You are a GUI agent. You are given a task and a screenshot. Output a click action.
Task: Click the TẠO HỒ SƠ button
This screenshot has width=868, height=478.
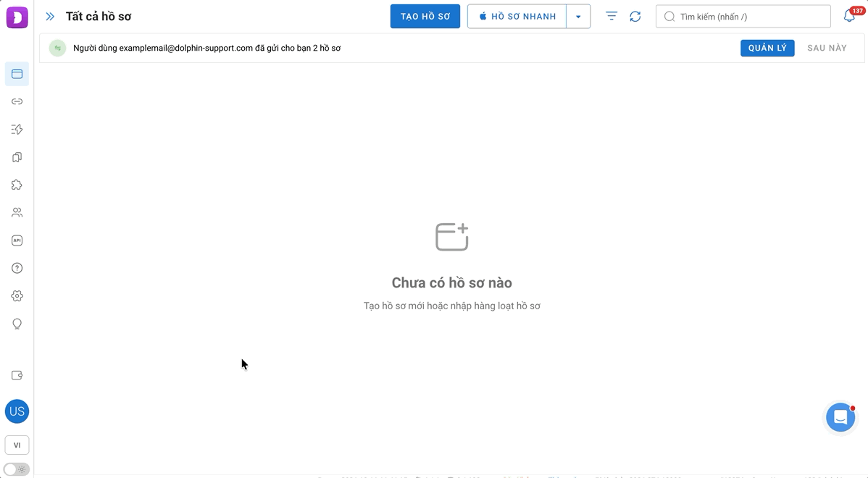click(x=425, y=17)
